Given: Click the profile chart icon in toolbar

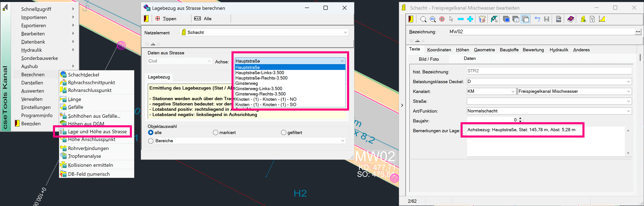Looking at the screenshot, I should click(602, 19).
